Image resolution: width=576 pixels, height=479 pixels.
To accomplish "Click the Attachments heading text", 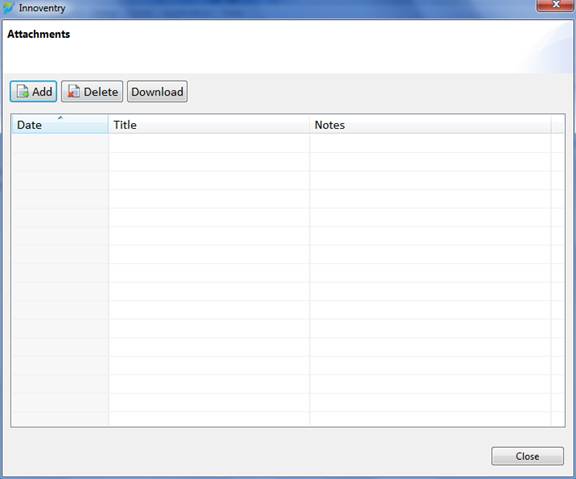I will pos(39,34).
